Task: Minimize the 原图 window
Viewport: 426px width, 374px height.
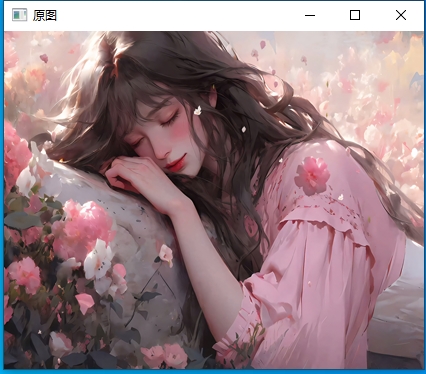Action: pos(310,15)
